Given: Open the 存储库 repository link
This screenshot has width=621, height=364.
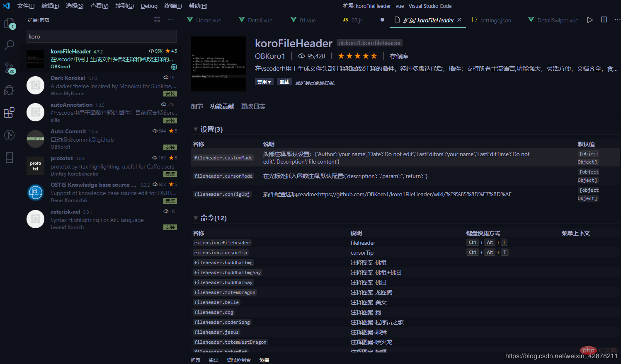Looking at the screenshot, I should 399,56.
